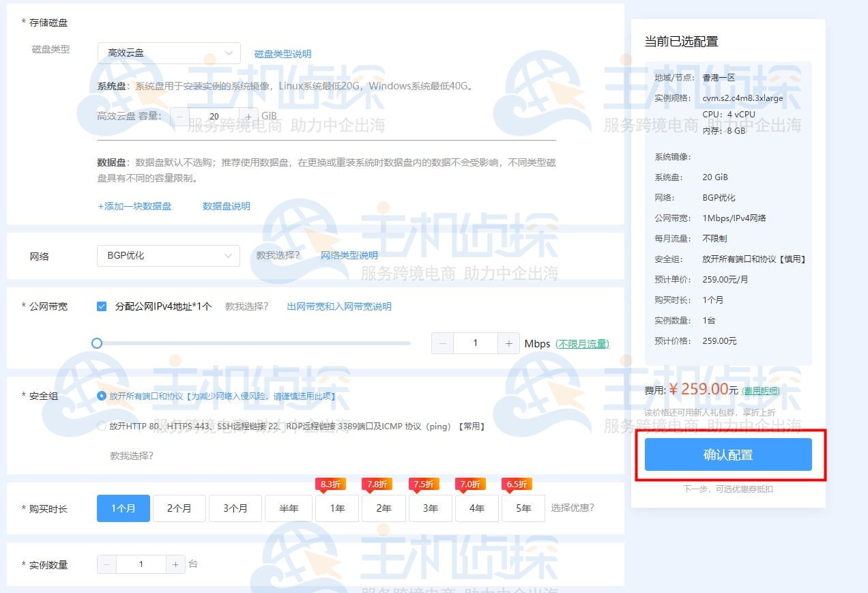Open the 网络 dropdown showing BGP优化
The width and height of the screenshot is (868, 593).
tap(168, 255)
